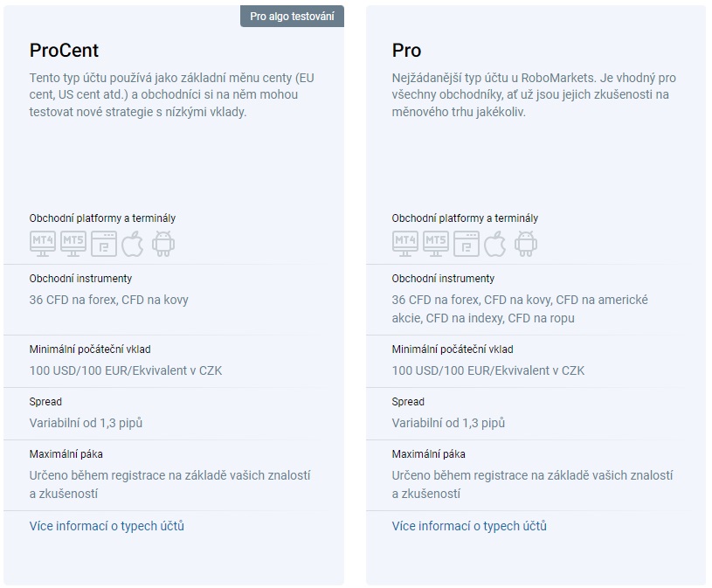
Task: Click the Pro card maximum leverage description
Action: pos(532,485)
